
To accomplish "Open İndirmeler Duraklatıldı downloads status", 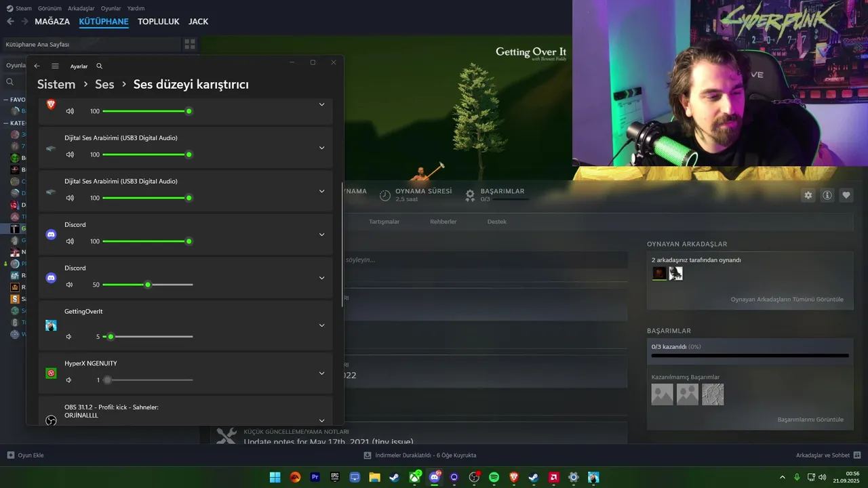I will (420, 455).
